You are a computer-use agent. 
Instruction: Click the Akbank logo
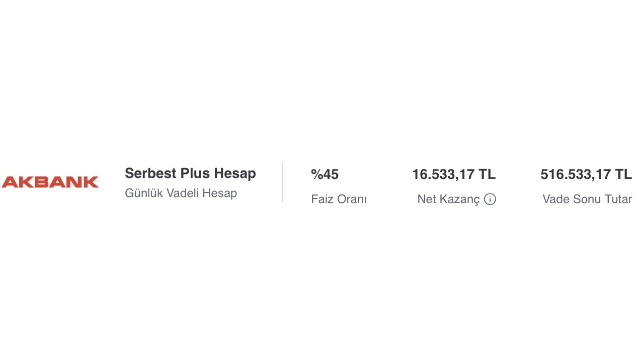[x=50, y=182]
